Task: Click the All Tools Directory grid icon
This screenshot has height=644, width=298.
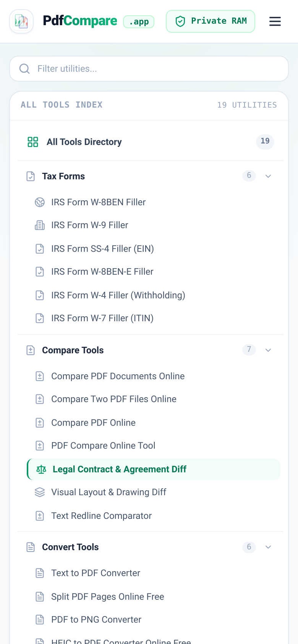Action: click(33, 142)
